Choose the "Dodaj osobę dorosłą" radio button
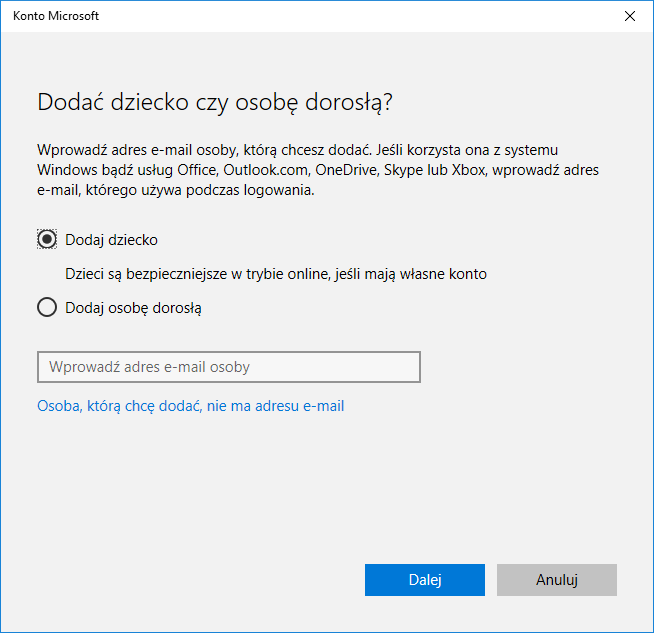654x633 pixels. click(47, 308)
